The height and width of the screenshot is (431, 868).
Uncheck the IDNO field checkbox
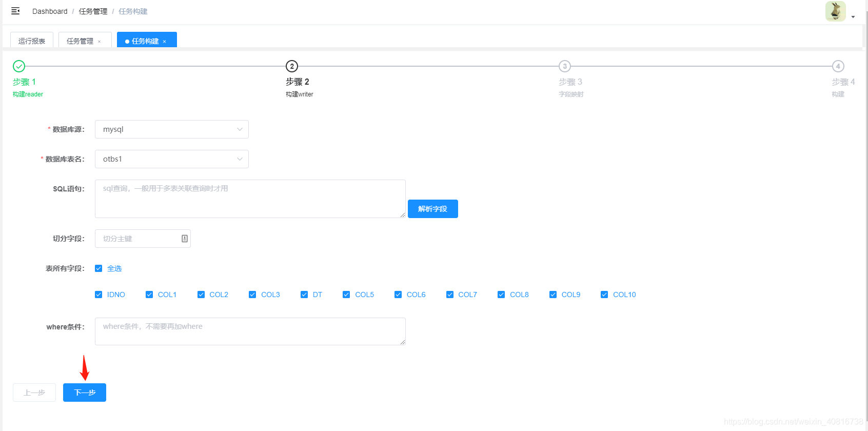coord(98,295)
